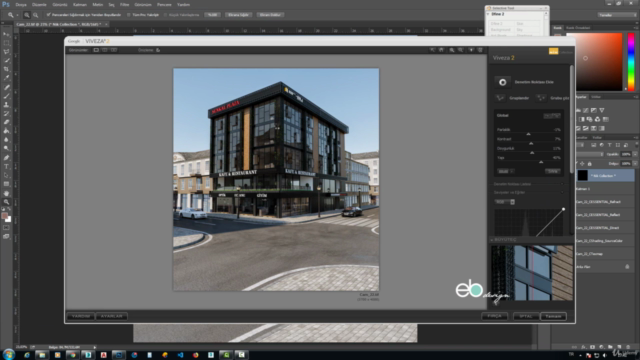
Task: Click the YARDIM button in Viveza
Action: coord(80,316)
